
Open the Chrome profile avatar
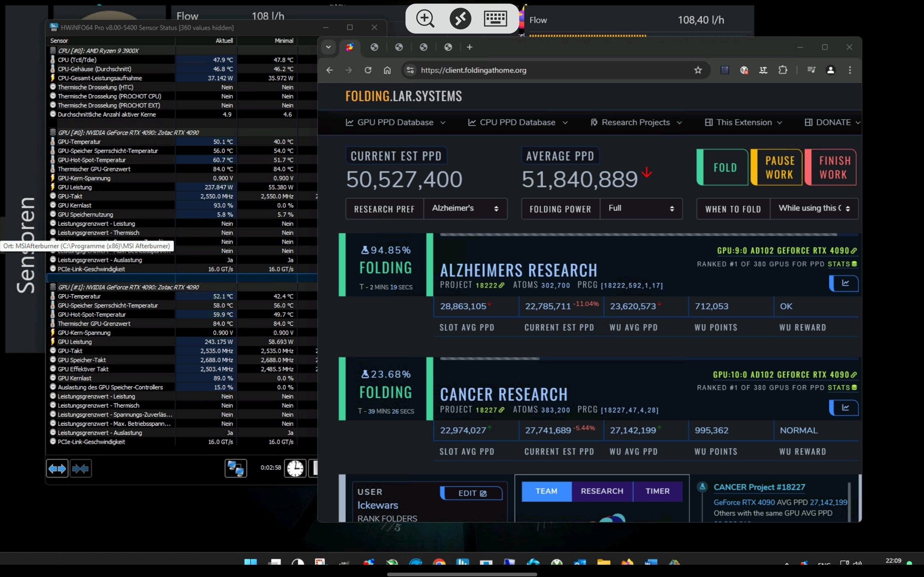click(x=830, y=70)
